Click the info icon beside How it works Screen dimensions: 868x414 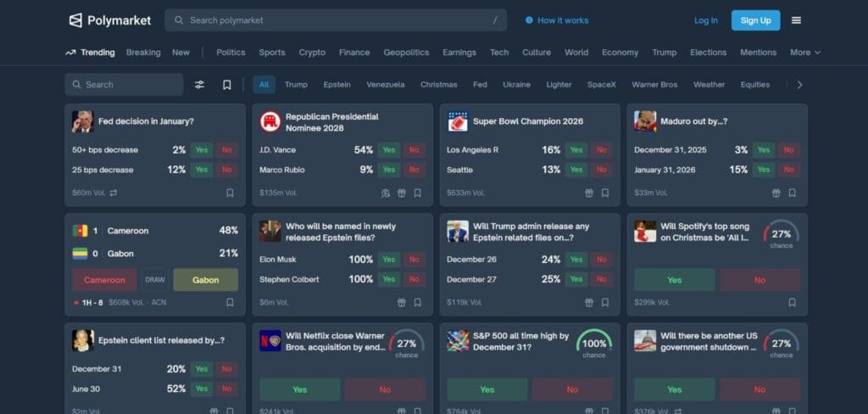click(529, 20)
